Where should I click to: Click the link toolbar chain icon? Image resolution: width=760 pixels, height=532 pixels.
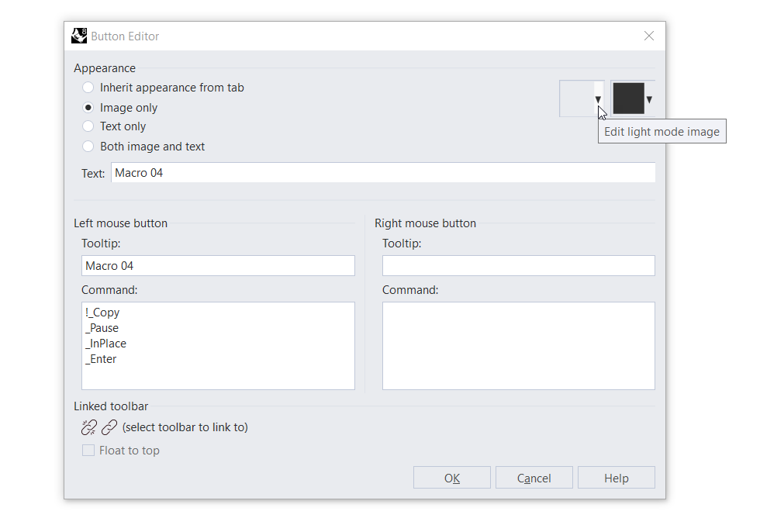109,427
